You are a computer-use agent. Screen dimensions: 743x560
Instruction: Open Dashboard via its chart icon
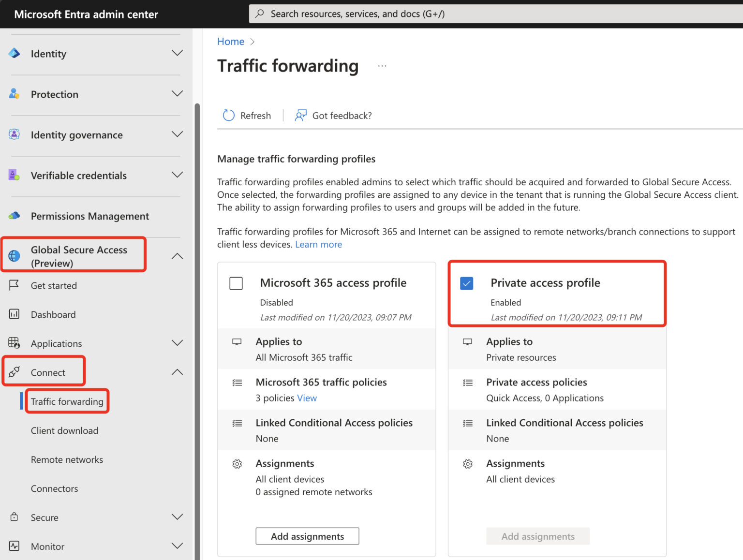pyautogui.click(x=15, y=314)
